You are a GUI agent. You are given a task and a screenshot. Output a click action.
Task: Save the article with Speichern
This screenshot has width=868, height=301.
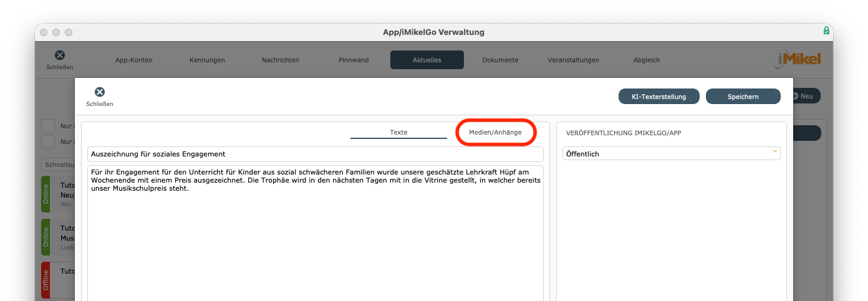click(x=743, y=97)
